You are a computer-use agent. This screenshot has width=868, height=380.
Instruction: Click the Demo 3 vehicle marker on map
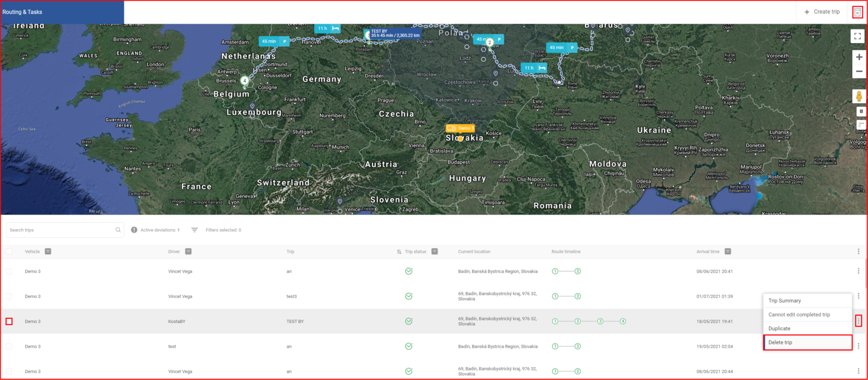pyautogui.click(x=459, y=129)
